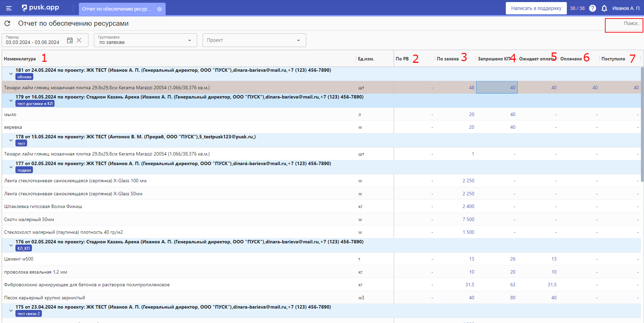
Task: Collapse the request 178 от 15.05.2024 group
Action: pyautogui.click(x=11, y=140)
